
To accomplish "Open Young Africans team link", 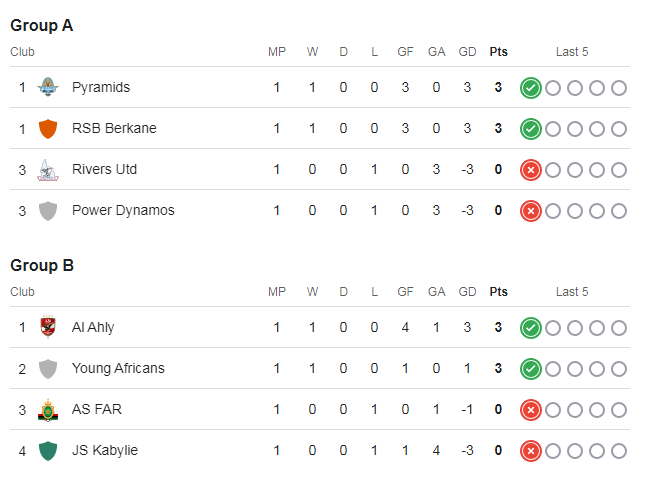I will (118, 369).
